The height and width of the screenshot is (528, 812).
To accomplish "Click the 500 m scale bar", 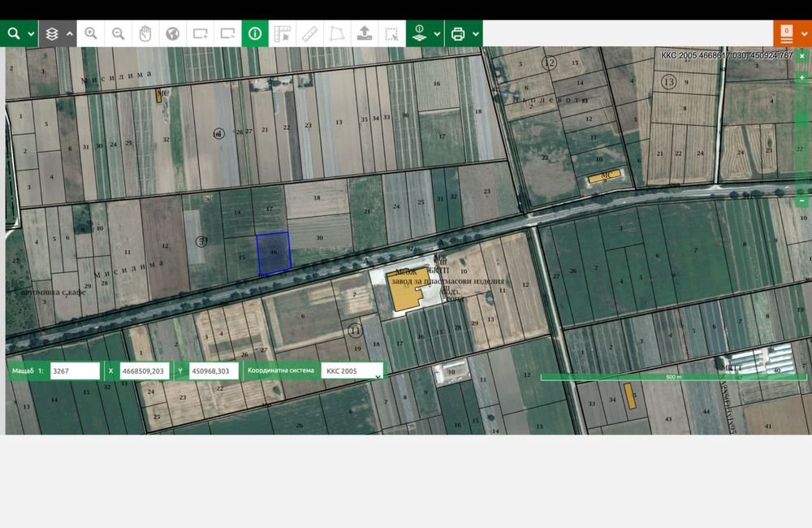I will point(673,377).
